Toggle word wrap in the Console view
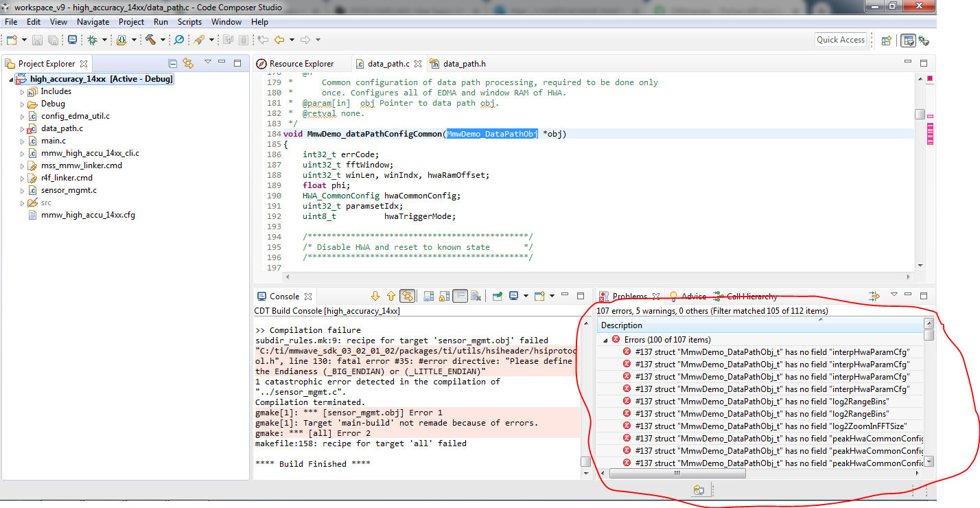The image size is (980, 508). tap(460, 296)
